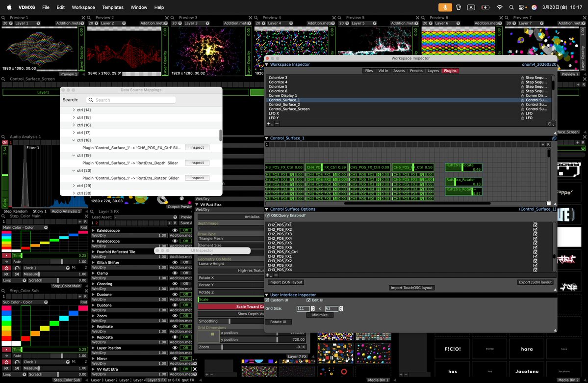Screen dimensions: 588x383
Task: Adjust the CH4_POS_FX_Ctrl slider
Action: click(x=326, y=167)
